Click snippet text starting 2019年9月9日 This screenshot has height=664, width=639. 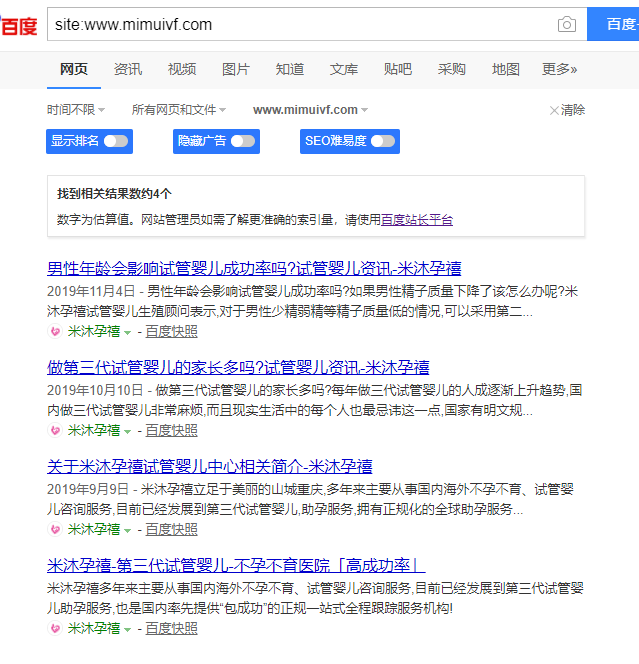pos(310,499)
